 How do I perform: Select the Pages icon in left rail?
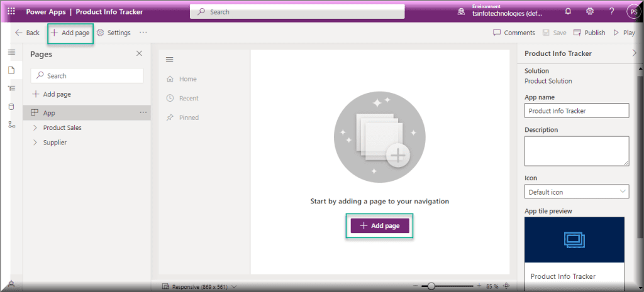point(11,70)
